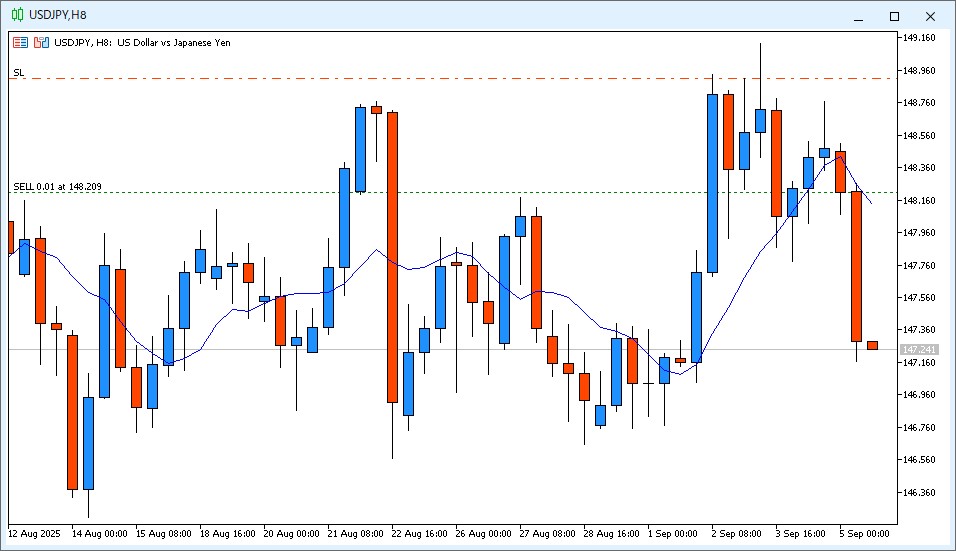Screen dimensions: 956x551
Task: Click the 147.760 price scale label
Action: pos(919,265)
